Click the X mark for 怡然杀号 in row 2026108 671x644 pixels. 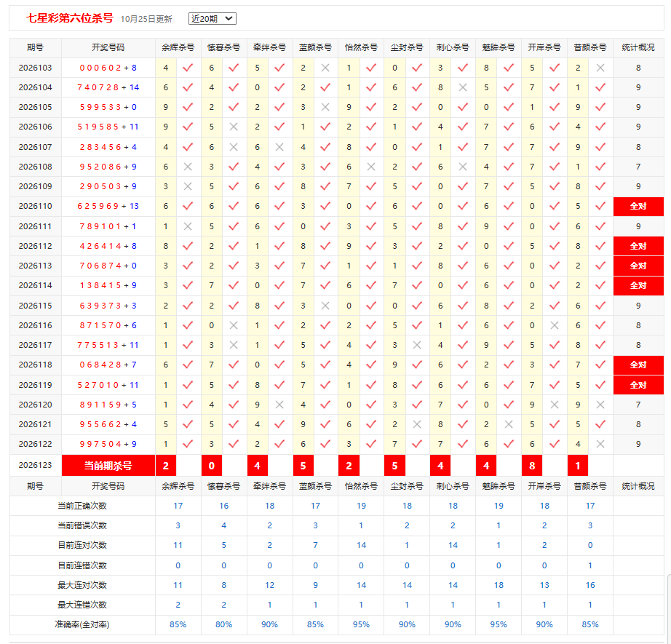click(371, 167)
